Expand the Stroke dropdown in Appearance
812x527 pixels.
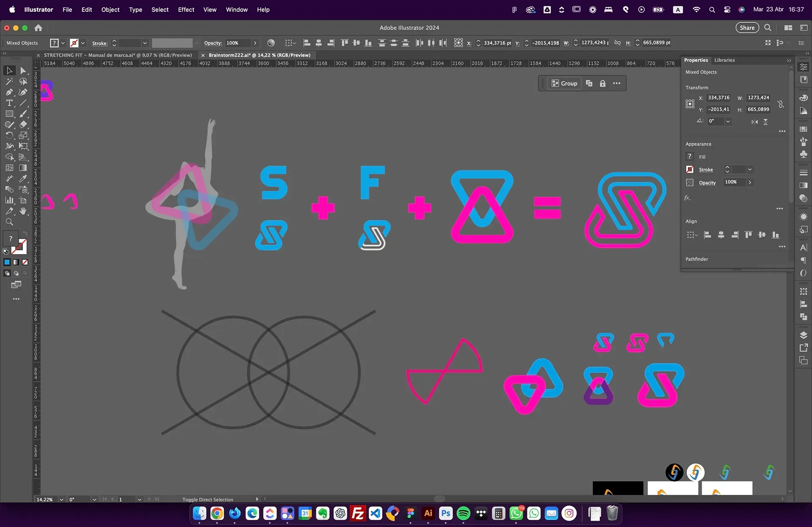[x=749, y=169]
